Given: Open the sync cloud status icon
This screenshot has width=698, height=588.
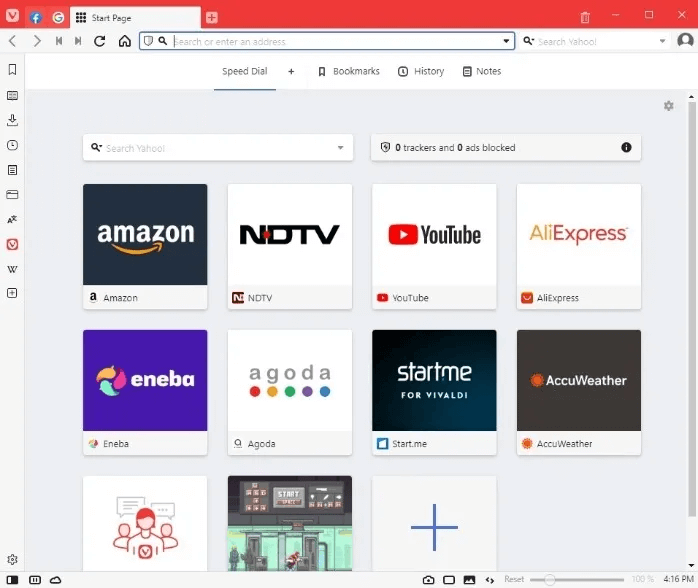Looking at the screenshot, I should pos(56,580).
